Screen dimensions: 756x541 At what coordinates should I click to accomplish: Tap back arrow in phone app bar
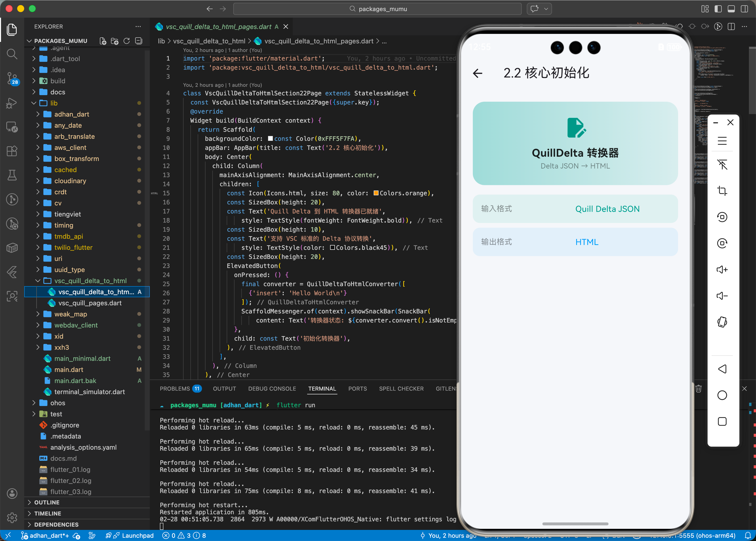[478, 73]
